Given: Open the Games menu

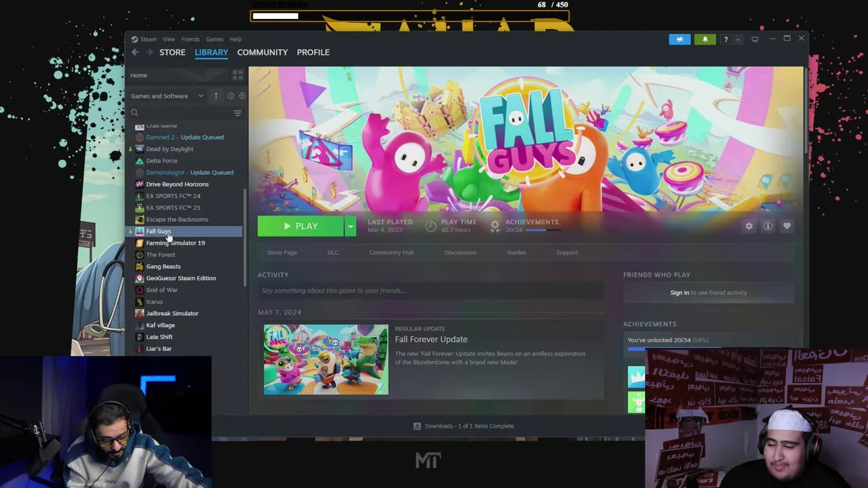Looking at the screenshot, I should tap(214, 39).
